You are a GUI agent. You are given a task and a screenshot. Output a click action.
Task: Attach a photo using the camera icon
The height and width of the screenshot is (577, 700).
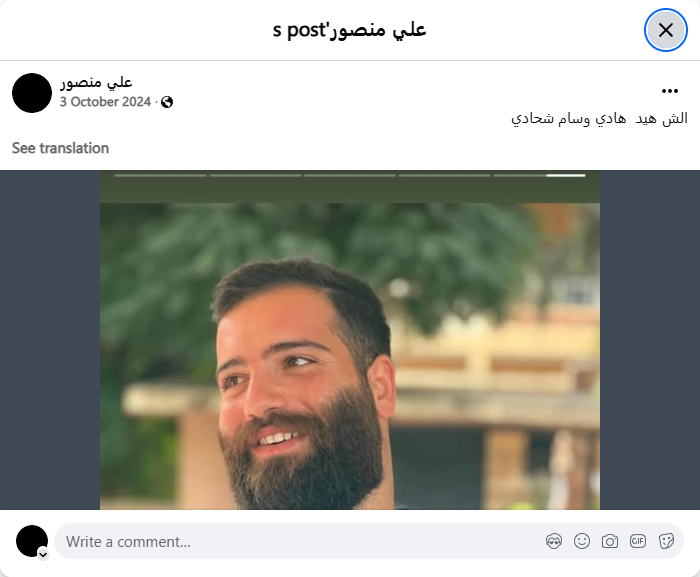(x=610, y=541)
